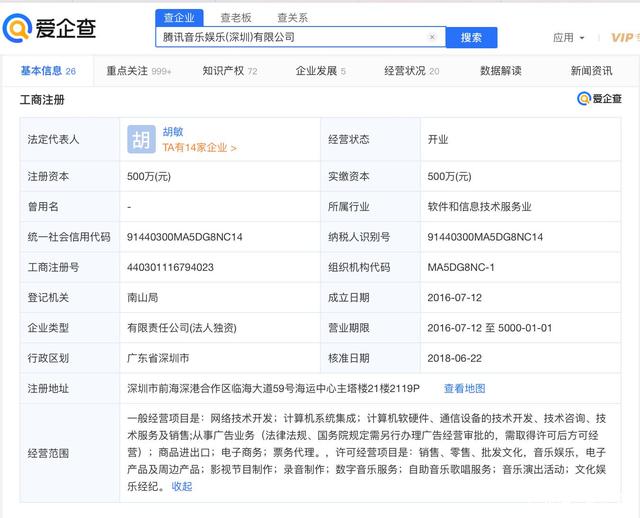The height and width of the screenshot is (518, 640).
Task: Select registration number 440301116794023
Action: click(170, 267)
